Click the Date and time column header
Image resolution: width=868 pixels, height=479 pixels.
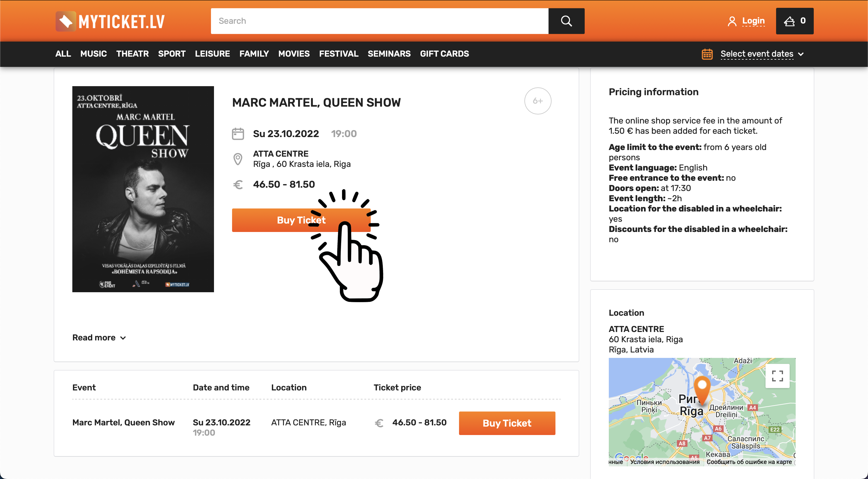(221, 387)
